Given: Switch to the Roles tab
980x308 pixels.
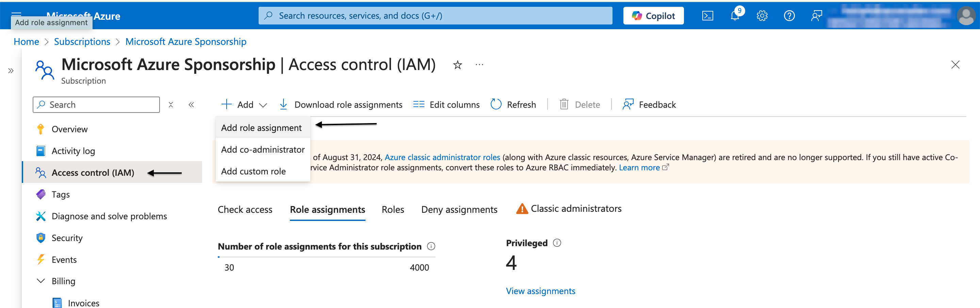Looking at the screenshot, I should pyautogui.click(x=393, y=209).
